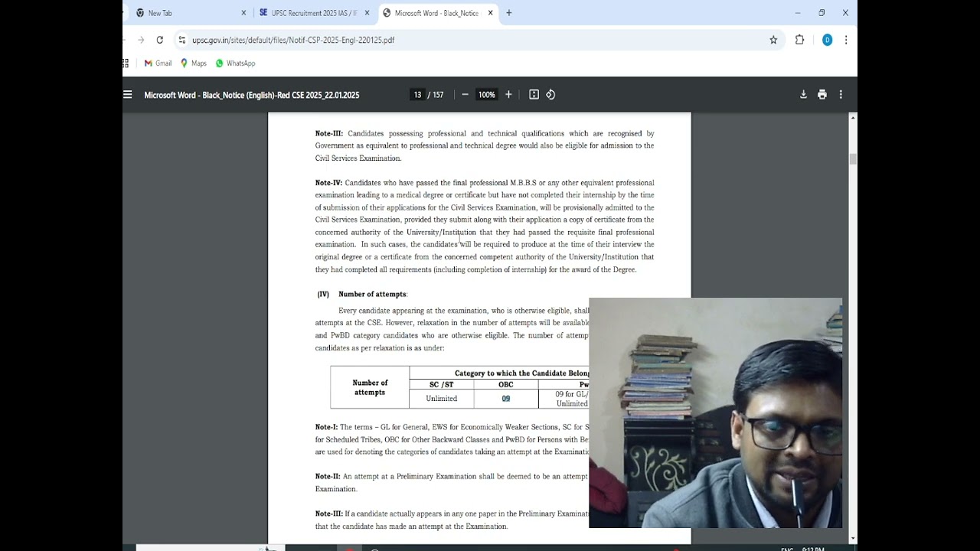This screenshot has width=980, height=551.
Task: Click the total page count '157'
Action: tap(438, 95)
